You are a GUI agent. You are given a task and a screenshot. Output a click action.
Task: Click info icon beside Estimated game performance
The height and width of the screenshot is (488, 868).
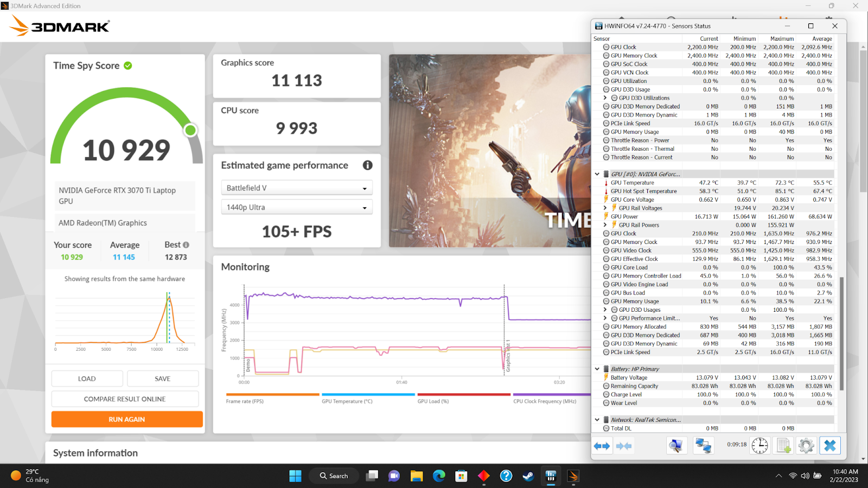click(367, 165)
